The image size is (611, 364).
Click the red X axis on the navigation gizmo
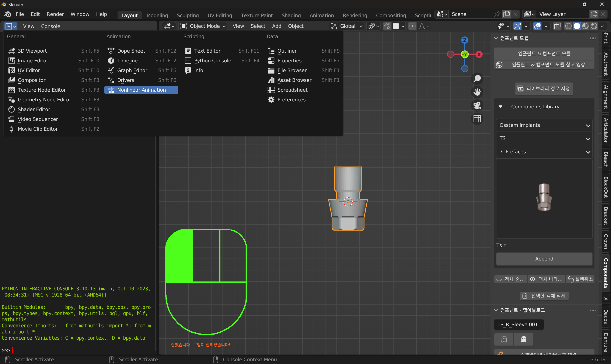click(x=479, y=54)
